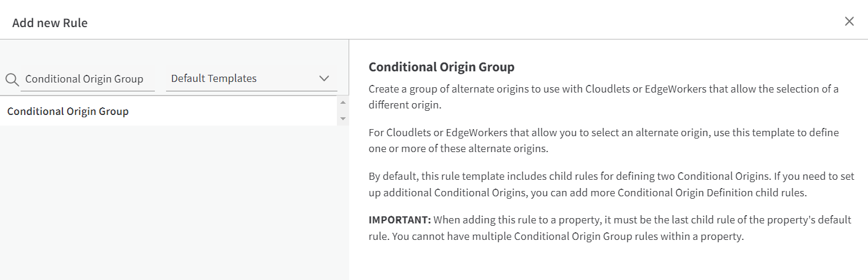Click the paragraph starting 'For Cloudlets or EdgeWorkers'
The width and height of the screenshot is (868, 280).
[603, 133]
